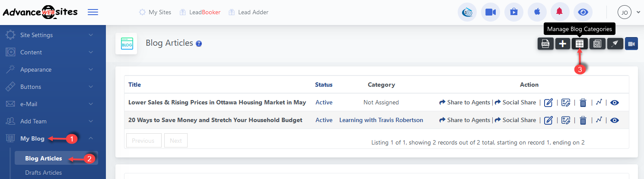
Task: Open Manage Blog Categories grid icon
Action: click(580, 44)
